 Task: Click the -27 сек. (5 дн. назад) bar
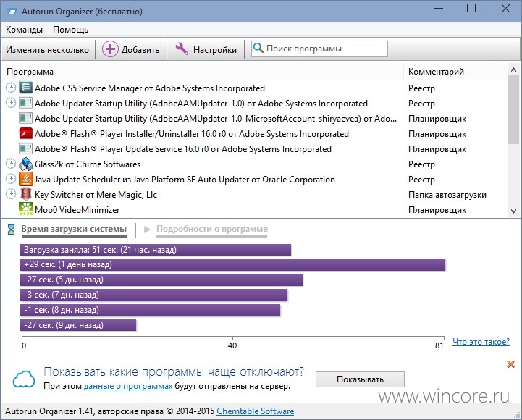coord(161,280)
